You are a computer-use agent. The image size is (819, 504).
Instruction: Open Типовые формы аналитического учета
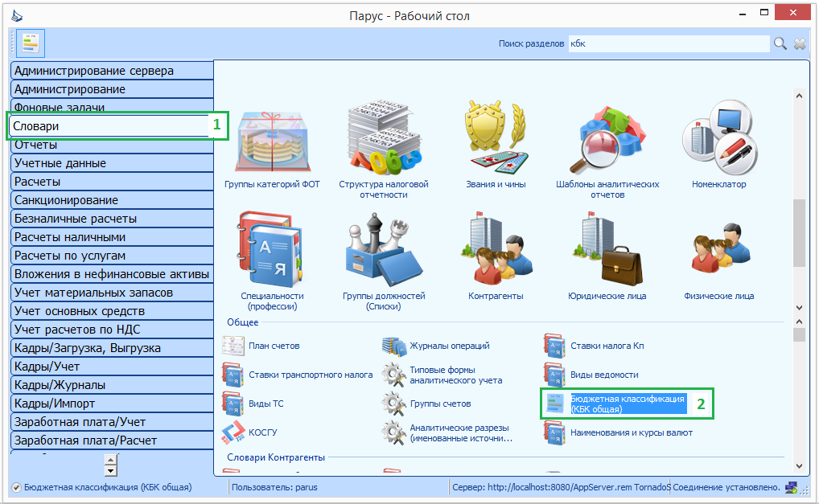pyautogui.click(x=442, y=375)
